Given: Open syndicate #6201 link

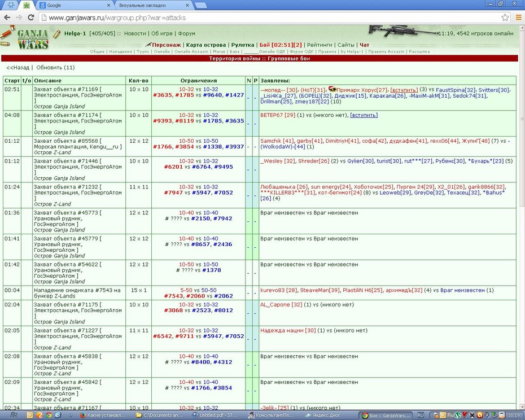Looking at the screenshot, I should (173, 167).
